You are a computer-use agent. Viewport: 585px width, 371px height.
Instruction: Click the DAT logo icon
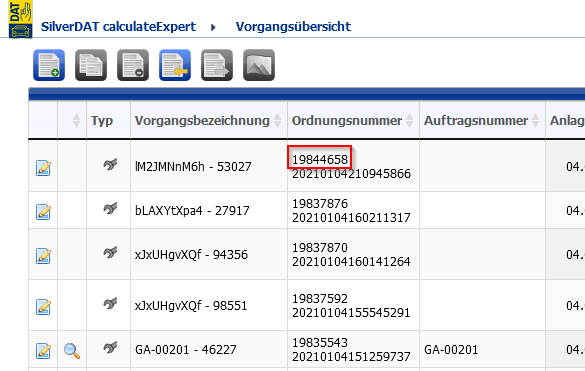(21, 19)
